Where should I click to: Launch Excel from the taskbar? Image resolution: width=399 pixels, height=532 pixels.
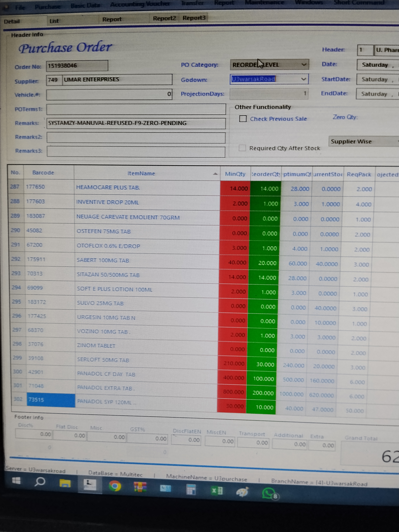click(217, 490)
